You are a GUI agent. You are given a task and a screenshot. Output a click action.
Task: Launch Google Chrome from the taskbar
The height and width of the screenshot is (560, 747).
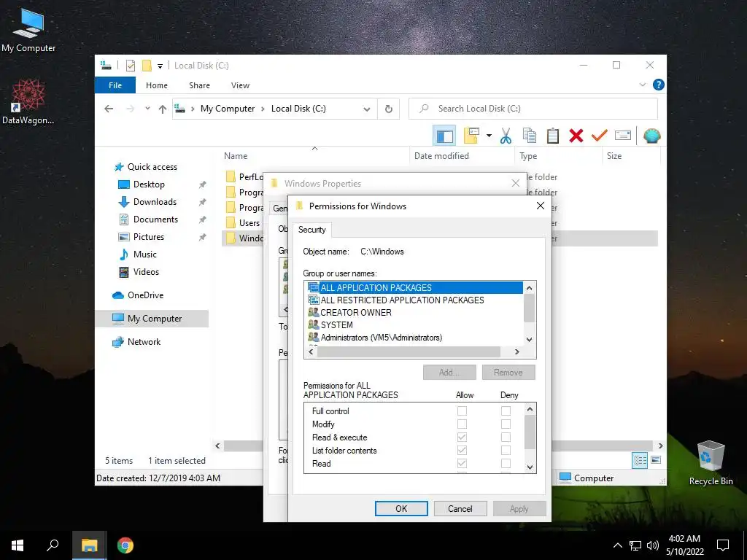125,545
